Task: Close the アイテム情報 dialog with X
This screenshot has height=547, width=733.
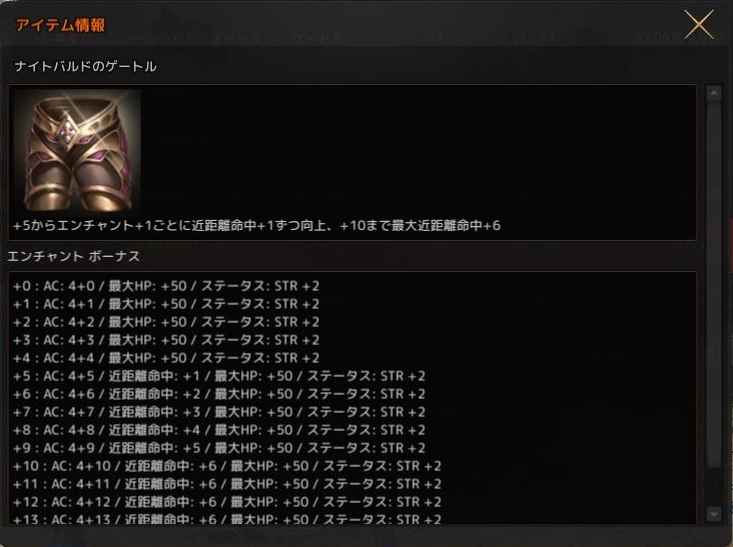Action: 698,24
